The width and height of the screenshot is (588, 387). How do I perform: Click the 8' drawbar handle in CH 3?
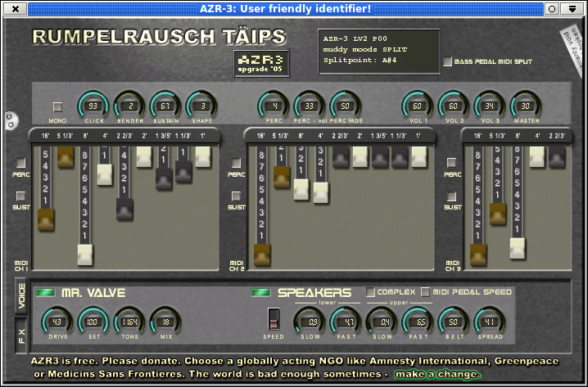518,249
